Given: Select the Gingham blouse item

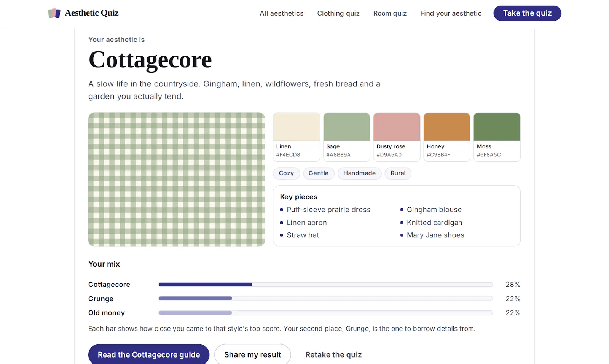Looking at the screenshot, I should (x=434, y=210).
